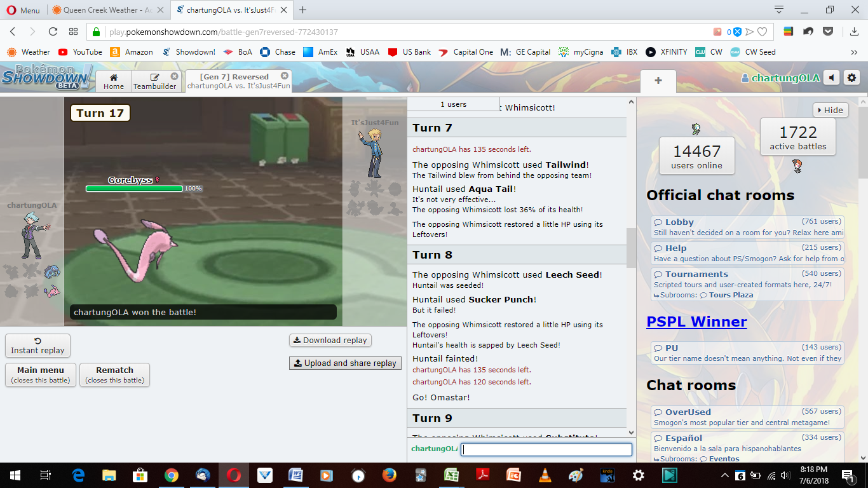
Task: Join the PU chat room
Action: point(747,353)
